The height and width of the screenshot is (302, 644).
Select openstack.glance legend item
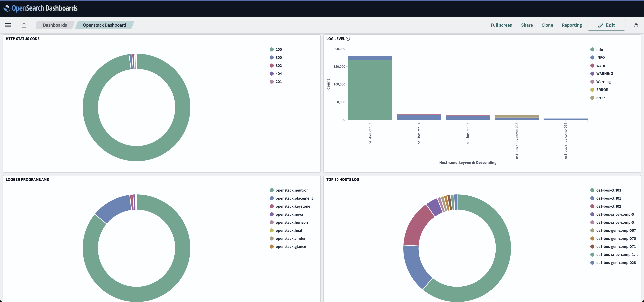tap(288, 246)
